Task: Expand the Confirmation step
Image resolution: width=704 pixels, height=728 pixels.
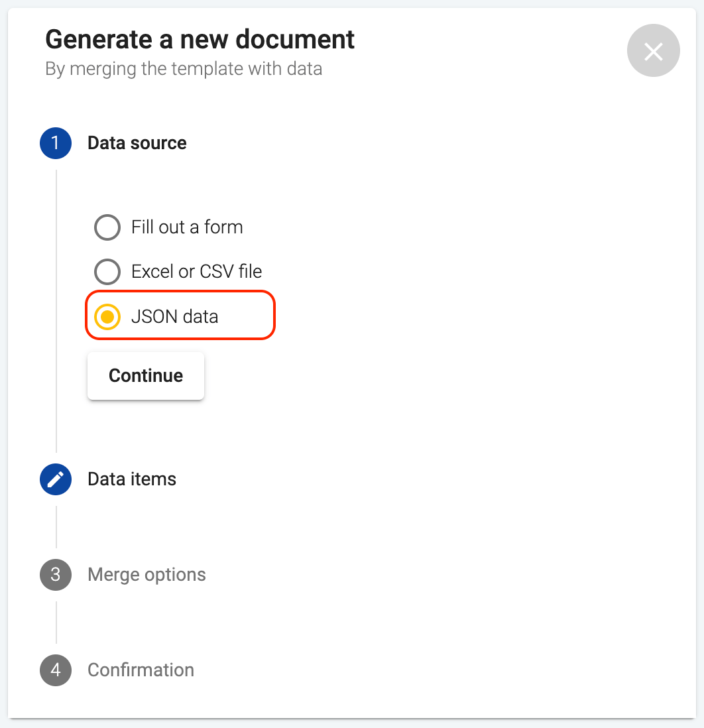Action: coord(141,670)
